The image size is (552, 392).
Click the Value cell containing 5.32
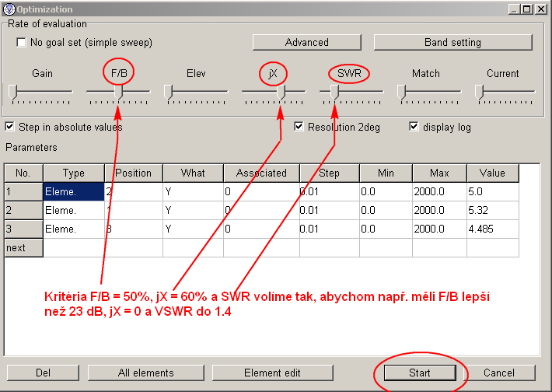492,210
